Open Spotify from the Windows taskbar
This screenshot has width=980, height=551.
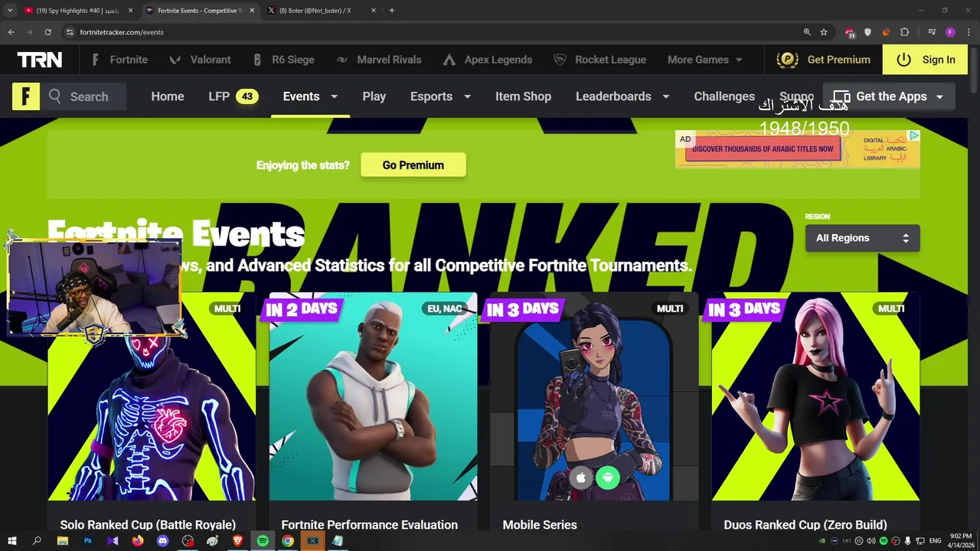[263, 541]
